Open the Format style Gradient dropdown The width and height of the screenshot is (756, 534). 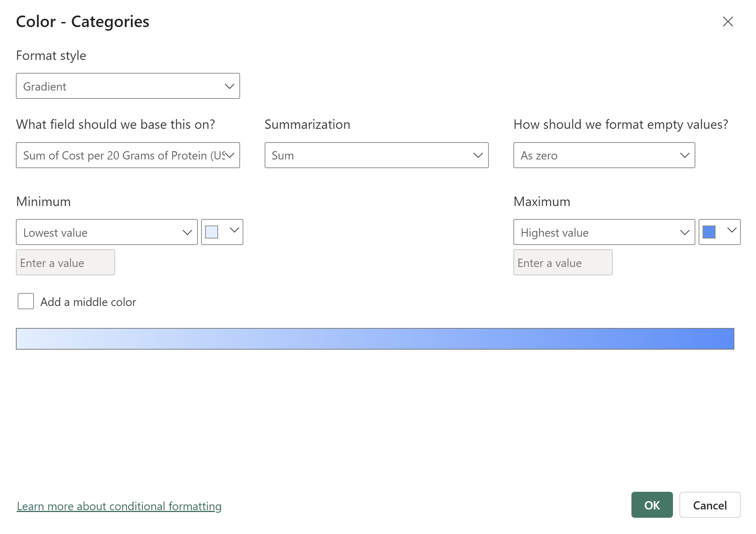(x=127, y=86)
